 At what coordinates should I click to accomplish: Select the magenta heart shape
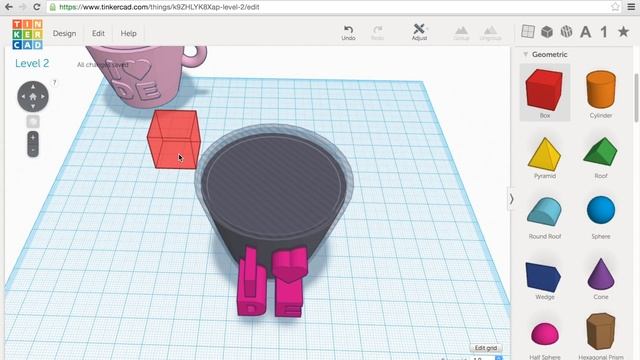click(x=290, y=263)
